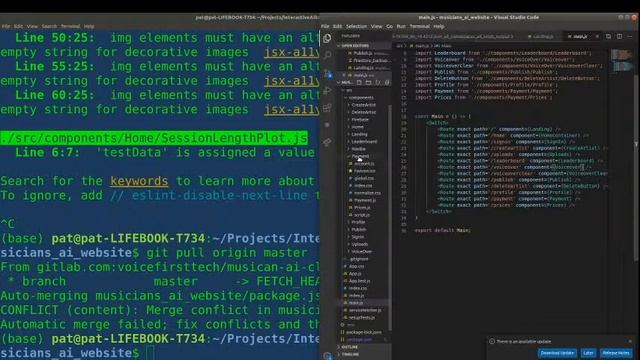This screenshot has width=640, height=360.
Task: Click Open Changes icon in editor toolbar
Action: (x=608, y=36)
